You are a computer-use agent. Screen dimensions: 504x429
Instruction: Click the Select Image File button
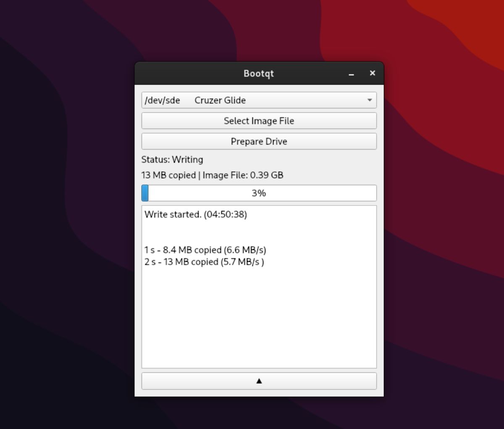click(259, 121)
